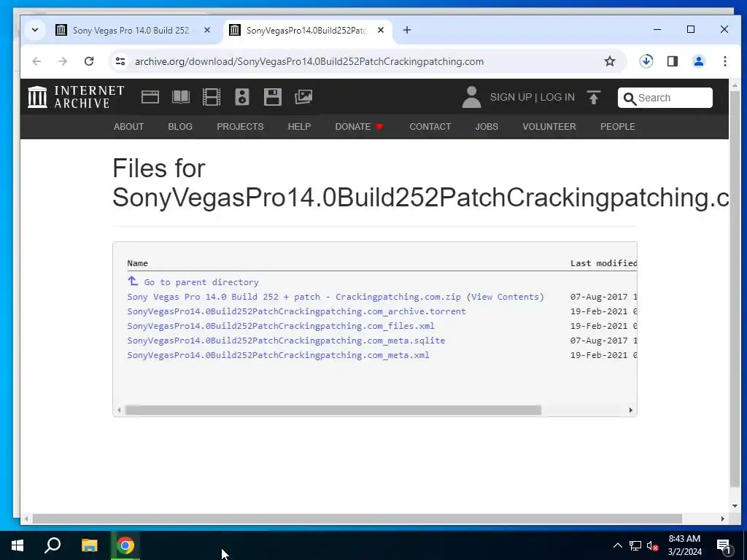This screenshot has height=560, width=747.
Task: Open the Video film strip icon
Action: click(x=211, y=97)
